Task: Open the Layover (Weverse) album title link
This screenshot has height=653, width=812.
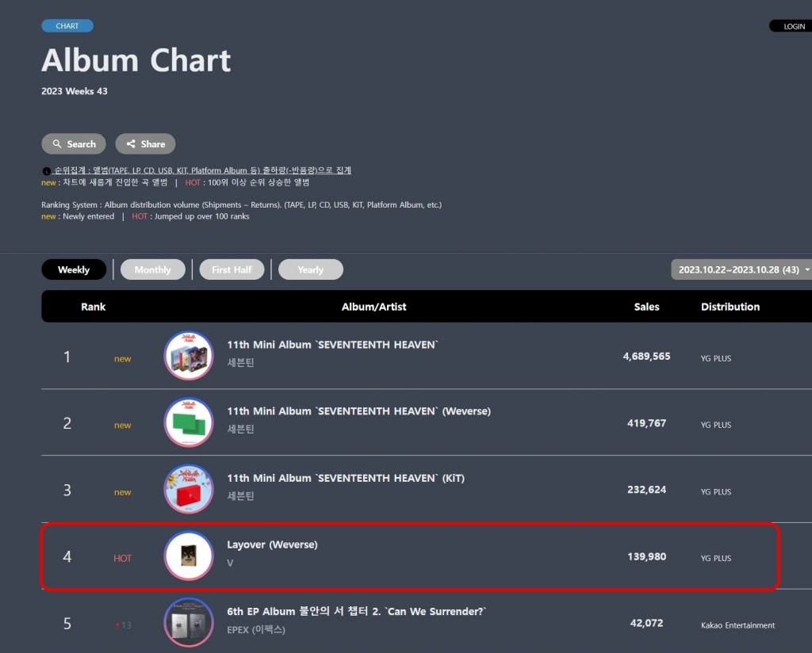Action: pos(273,544)
